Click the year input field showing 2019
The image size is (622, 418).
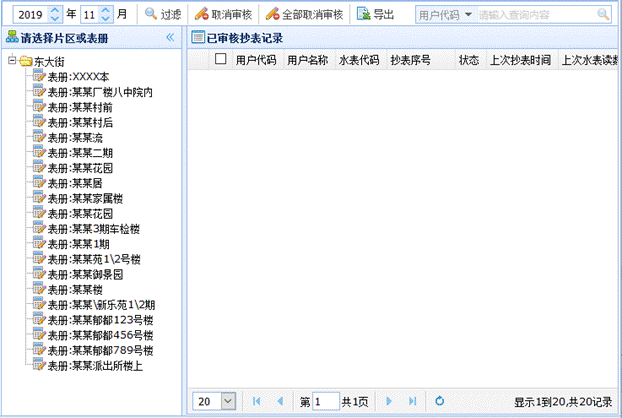[x=31, y=15]
